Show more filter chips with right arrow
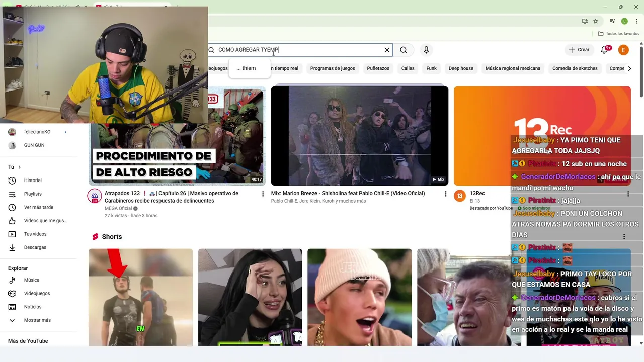The width and height of the screenshot is (644, 362). pyautogui.click(x=629, y=68)
